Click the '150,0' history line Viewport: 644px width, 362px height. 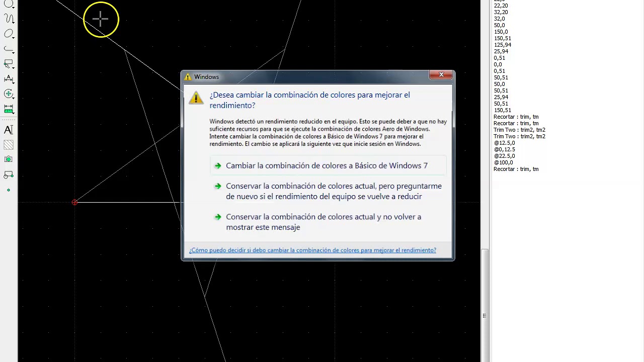[501, 32]
